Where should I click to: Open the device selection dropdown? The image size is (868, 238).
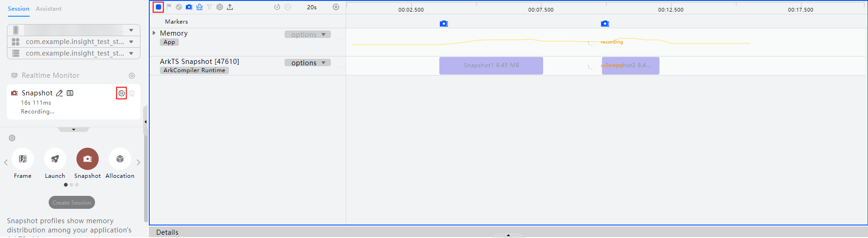pyautogui.click(x=74, y=30)
